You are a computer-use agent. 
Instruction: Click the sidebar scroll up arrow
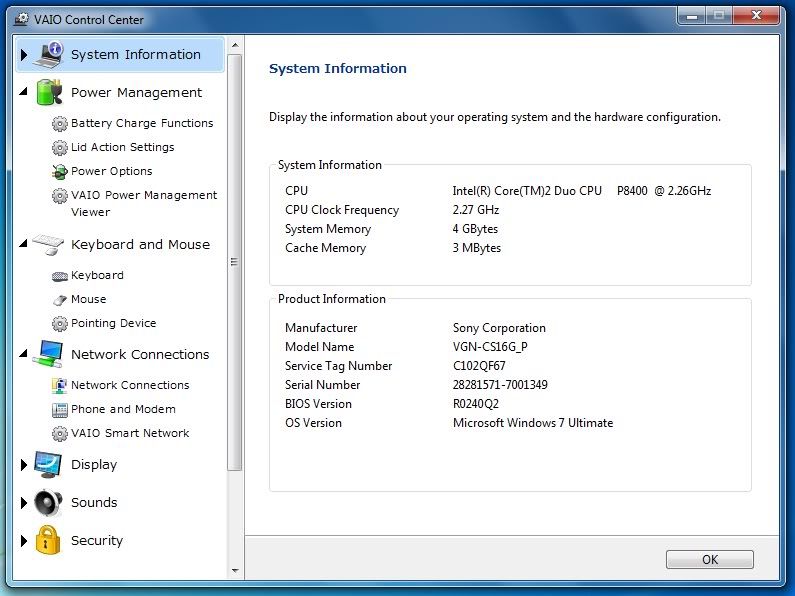click(x=235, y=45)
